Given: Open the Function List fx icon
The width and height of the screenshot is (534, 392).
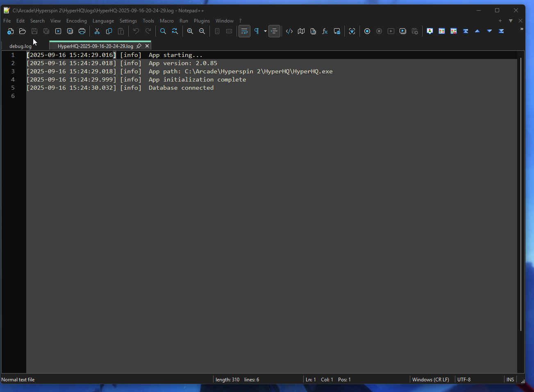Looking at the screenshot, I should tap(325, 31).
